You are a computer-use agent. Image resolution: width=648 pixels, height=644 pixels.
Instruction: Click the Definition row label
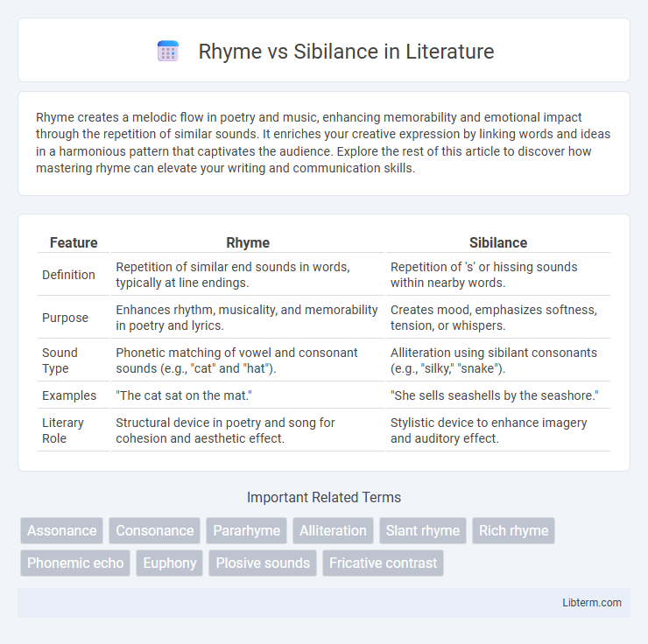tap(68, 275)
